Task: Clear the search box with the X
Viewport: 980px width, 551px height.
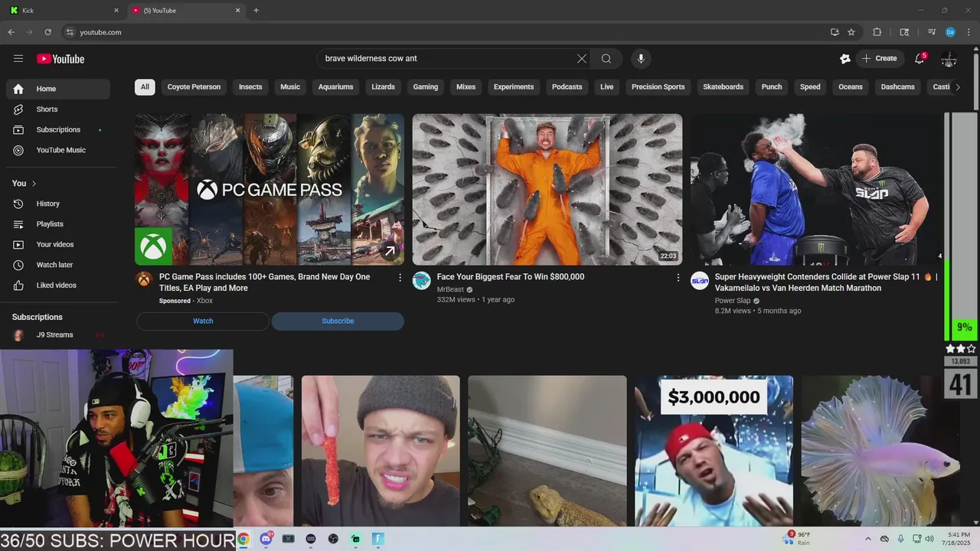Action: click(582, 59)
